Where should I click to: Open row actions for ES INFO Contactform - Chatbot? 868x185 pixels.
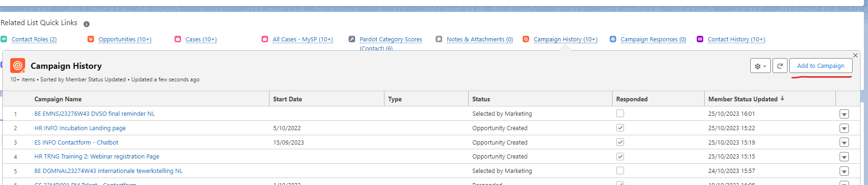pyautogui.click(x=844, y=143)
